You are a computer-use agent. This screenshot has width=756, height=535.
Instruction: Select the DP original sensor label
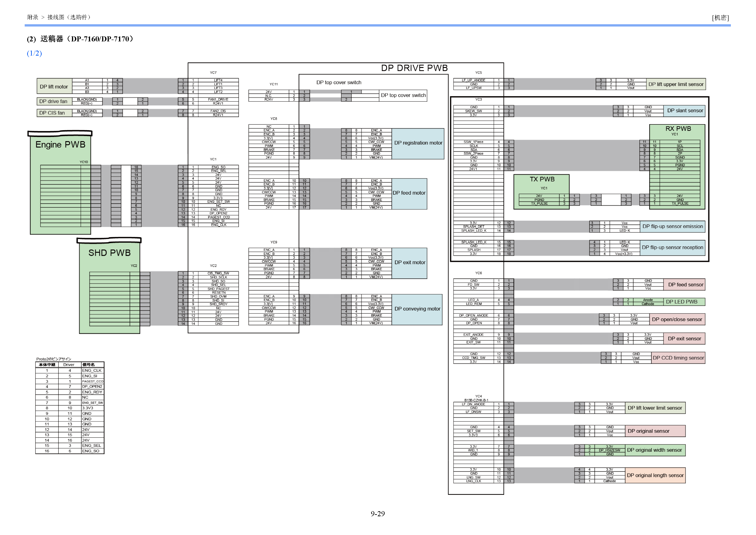tap(655, 431)
